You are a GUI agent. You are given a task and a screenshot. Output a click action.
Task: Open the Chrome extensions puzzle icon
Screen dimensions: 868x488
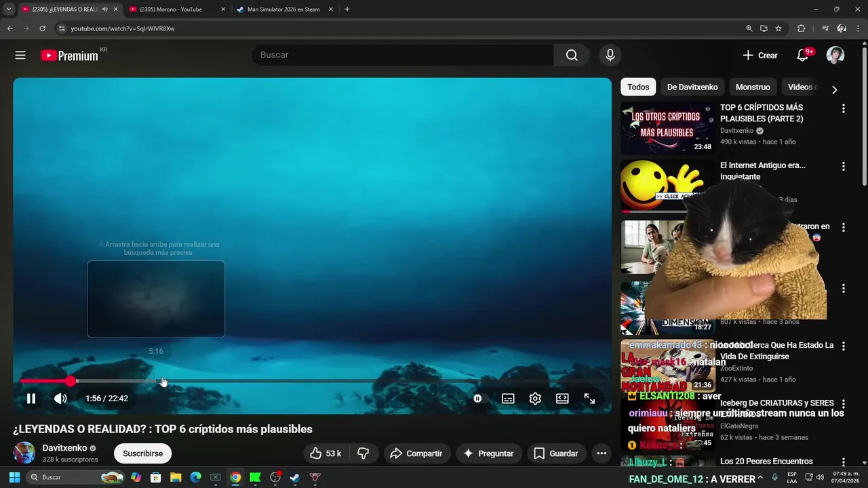(801, 28)
